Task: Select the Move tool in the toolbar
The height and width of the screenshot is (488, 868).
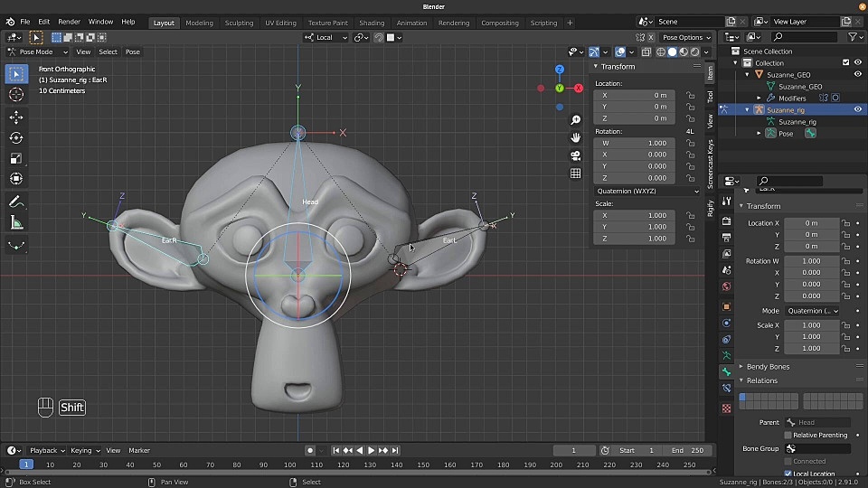Action: (16, 117)
